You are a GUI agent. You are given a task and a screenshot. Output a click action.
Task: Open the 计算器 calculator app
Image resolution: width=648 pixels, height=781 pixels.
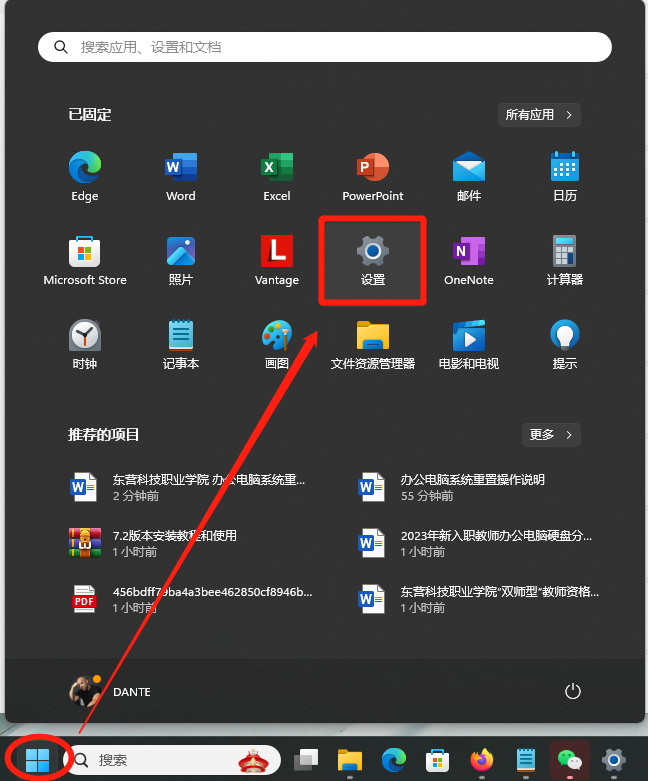565,260
